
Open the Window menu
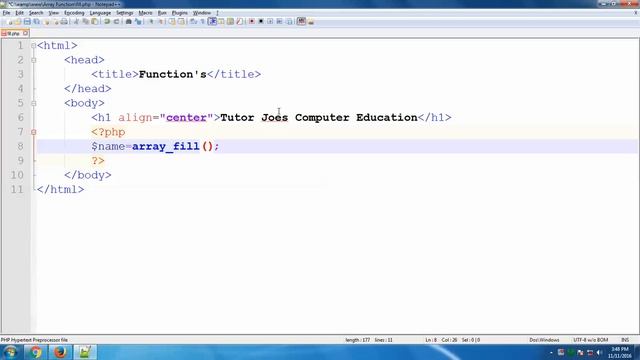click(202, 13)
